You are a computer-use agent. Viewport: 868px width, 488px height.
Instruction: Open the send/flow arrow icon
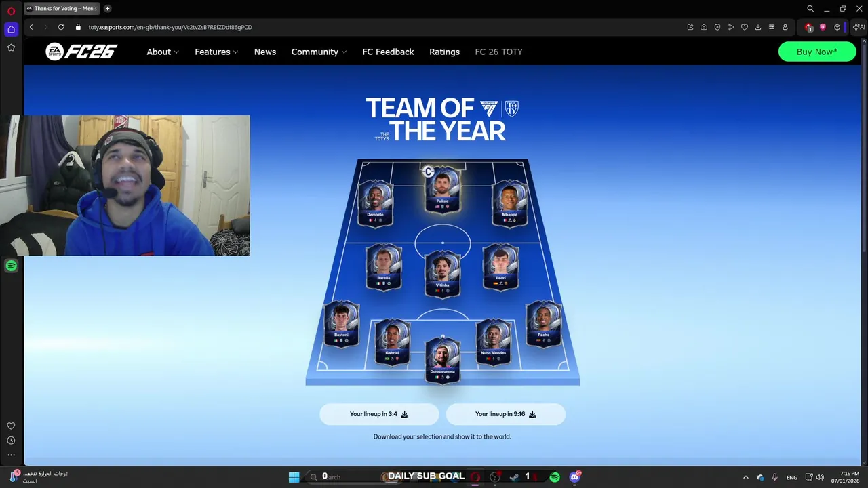point(731,27)
